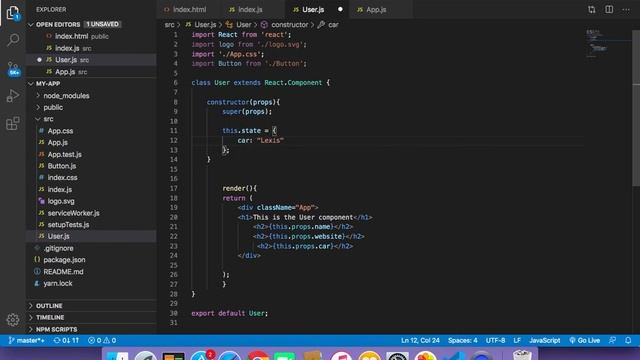
Task: Open the More Actions ellipsis menu
Action: tap(626, 9)
